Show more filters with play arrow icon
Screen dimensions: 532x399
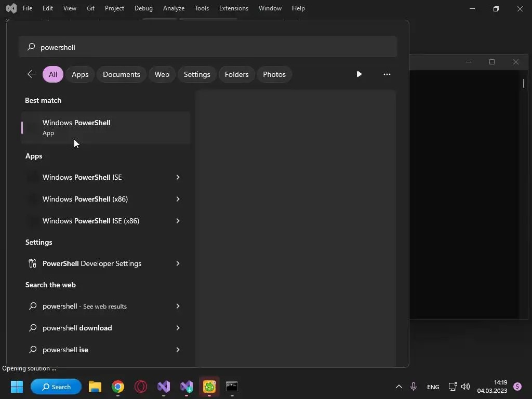(359, 74)
